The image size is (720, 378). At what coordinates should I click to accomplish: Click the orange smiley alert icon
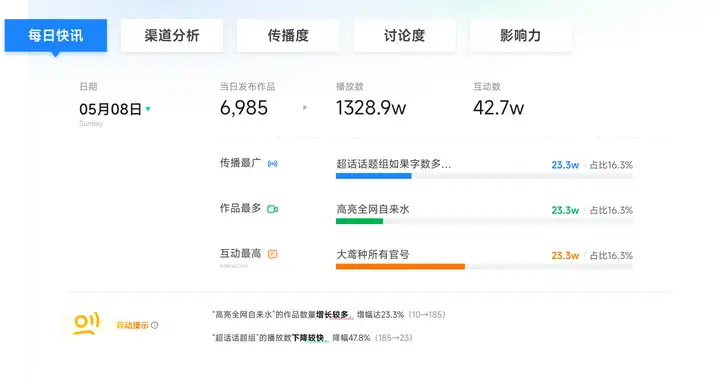86,323
